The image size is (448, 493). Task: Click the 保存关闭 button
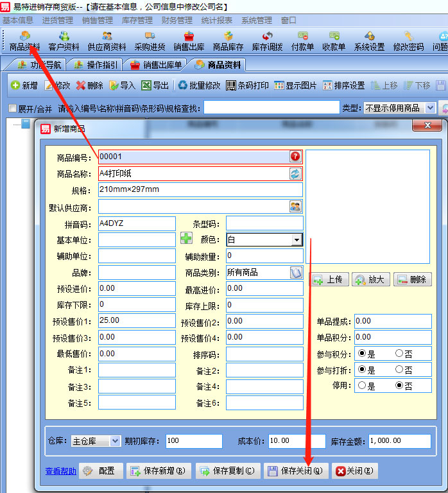click(297, 471)
